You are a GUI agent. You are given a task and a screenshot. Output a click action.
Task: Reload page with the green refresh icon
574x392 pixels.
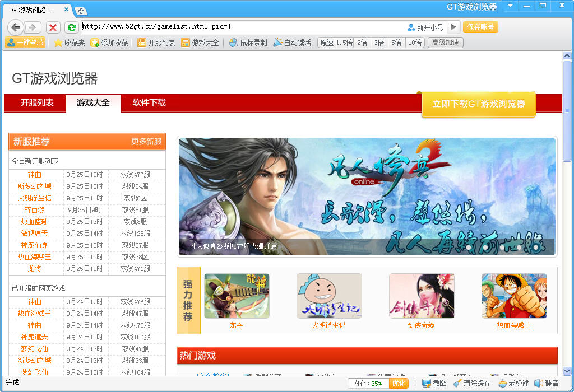pos(72,27)
